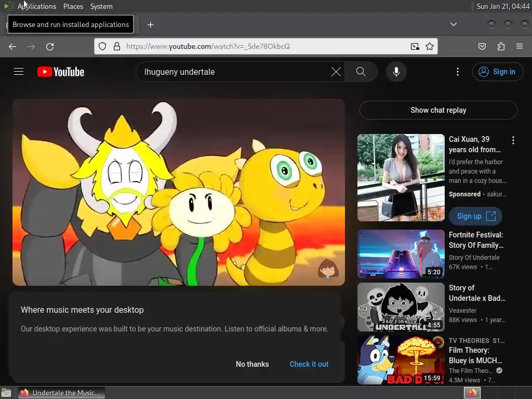Image resolution: width=532 pixels, height=399 pixels.
Task: Open a new browser tab
Action: 150,25
